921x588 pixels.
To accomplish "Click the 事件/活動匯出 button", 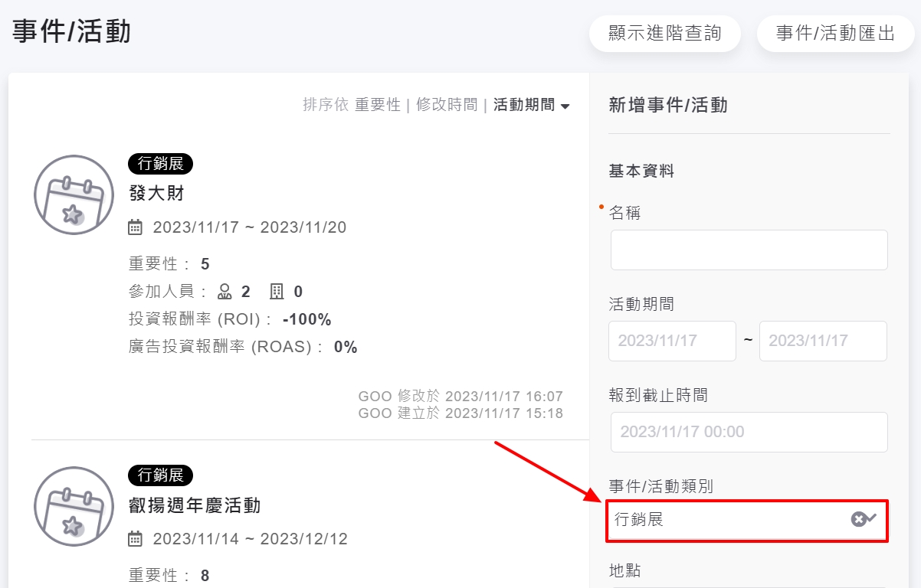I will click(x=835, y=34).
